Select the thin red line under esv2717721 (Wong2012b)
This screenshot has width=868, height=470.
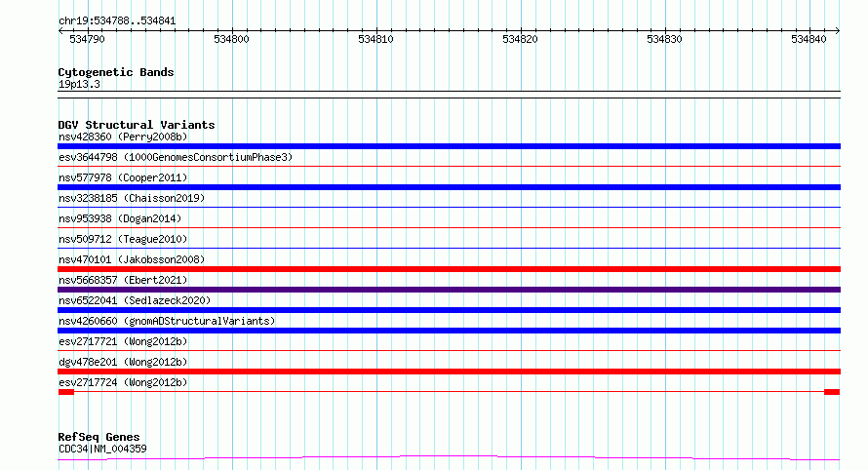click(x=449, y=350)
